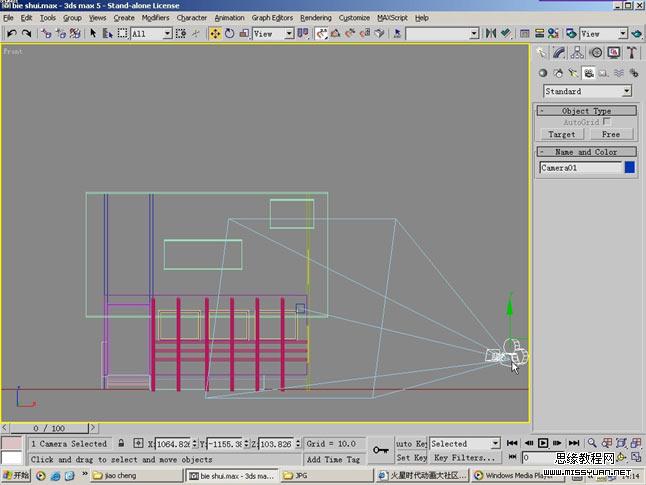Activate the Select and Scale tool
The image size is (646, 485).
pyautogui.click(x=244, y=33)
